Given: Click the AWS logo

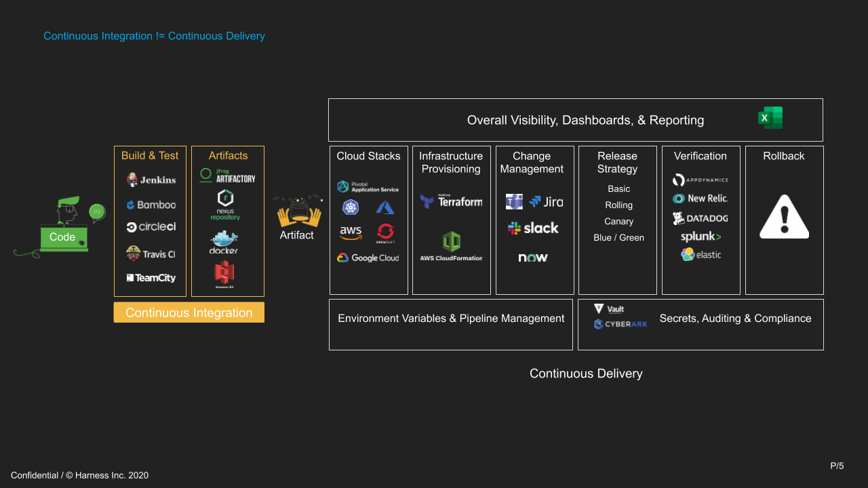Looking at the screenshot, I should (351, 232).
